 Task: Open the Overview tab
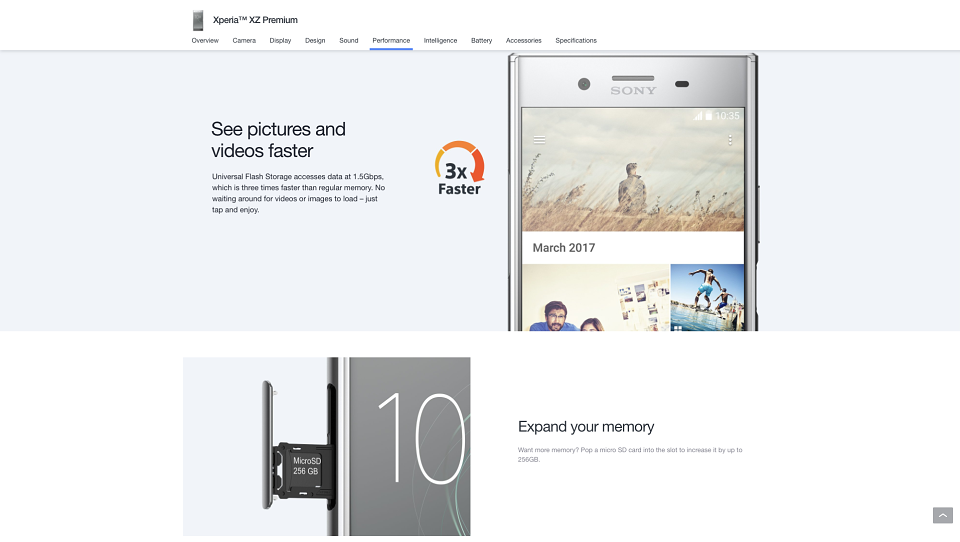205,40
